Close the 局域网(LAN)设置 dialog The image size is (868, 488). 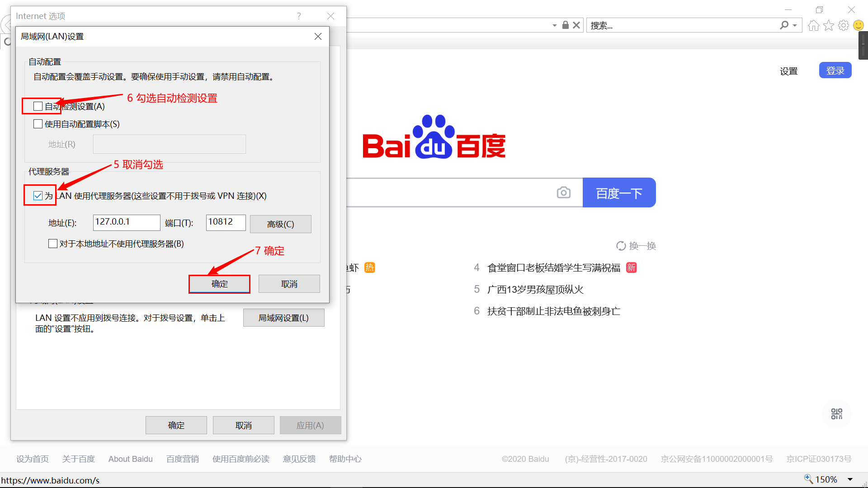pyautogui.click(x=318, y=37)
